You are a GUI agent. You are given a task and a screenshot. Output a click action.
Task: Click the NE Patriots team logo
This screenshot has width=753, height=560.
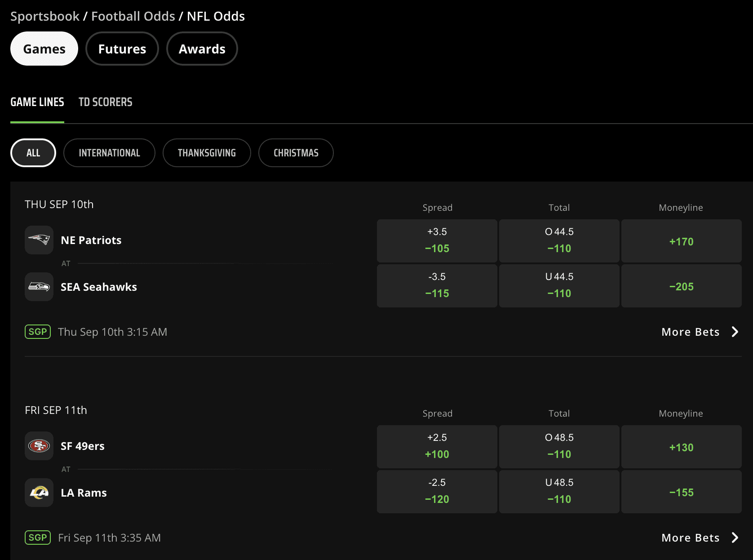click(39, 240)
